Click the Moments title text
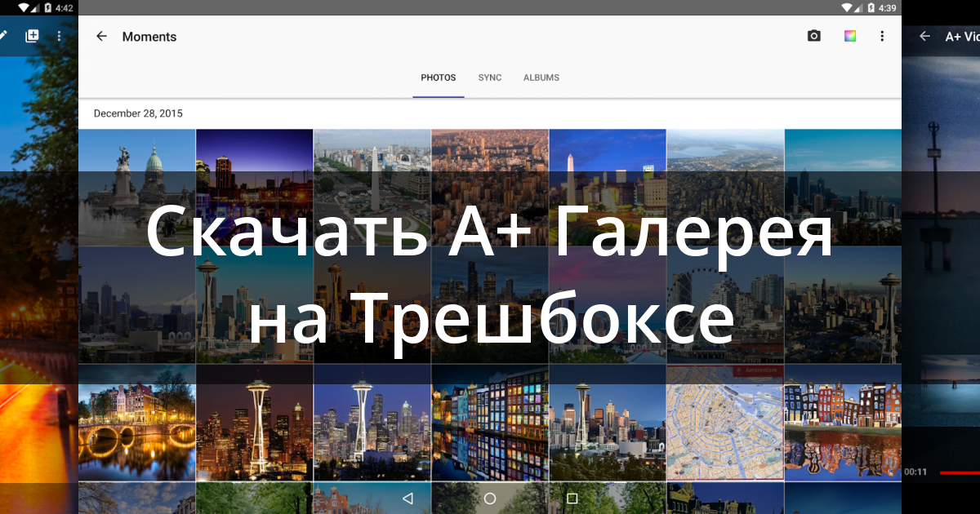Screen dimensions: 980x514 (x=149, y=37)
